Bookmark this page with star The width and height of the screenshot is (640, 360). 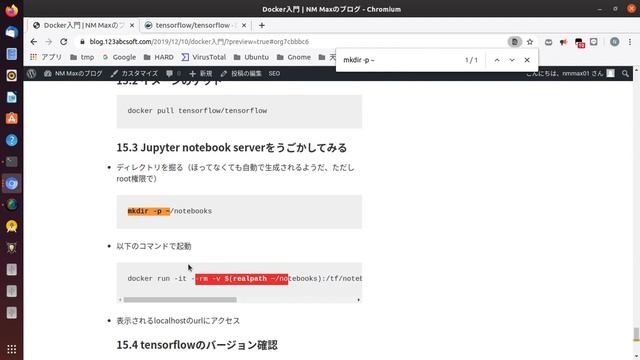530,42
